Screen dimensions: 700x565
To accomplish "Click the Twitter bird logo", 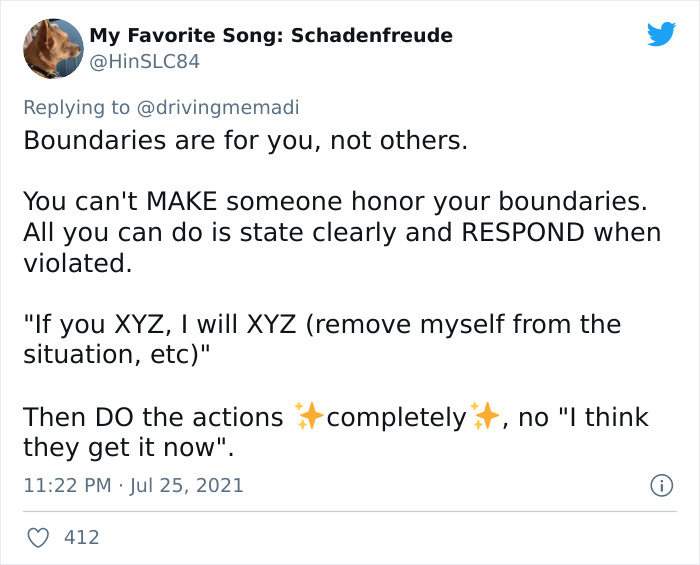I will (x=661, y=33).
